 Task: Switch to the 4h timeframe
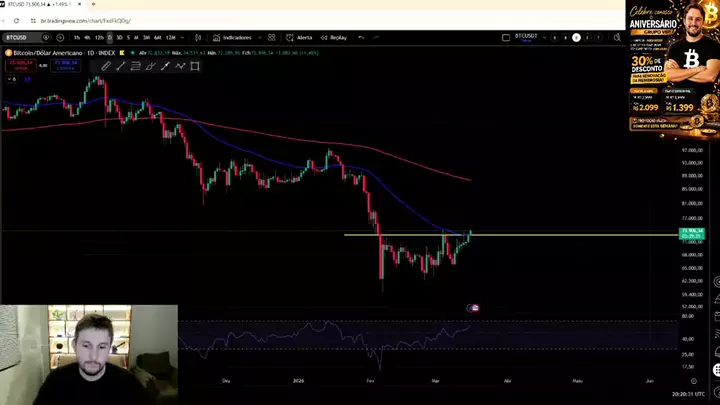pyautogui.click(x=88, y=38)
